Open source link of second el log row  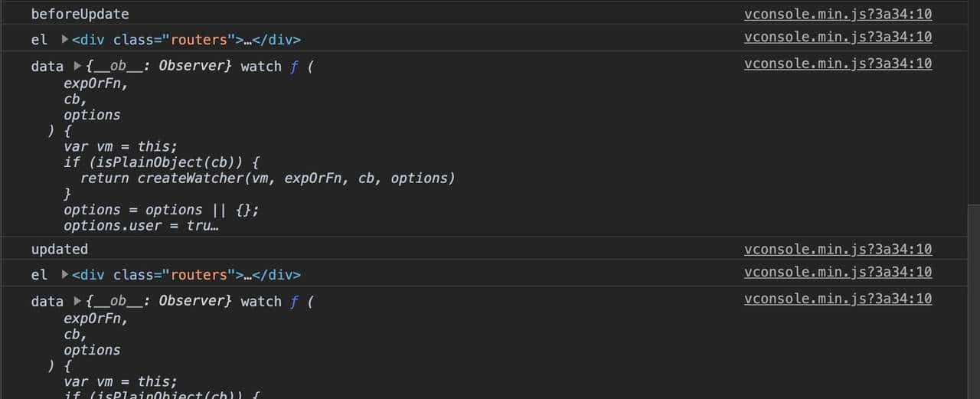[838, 272]
